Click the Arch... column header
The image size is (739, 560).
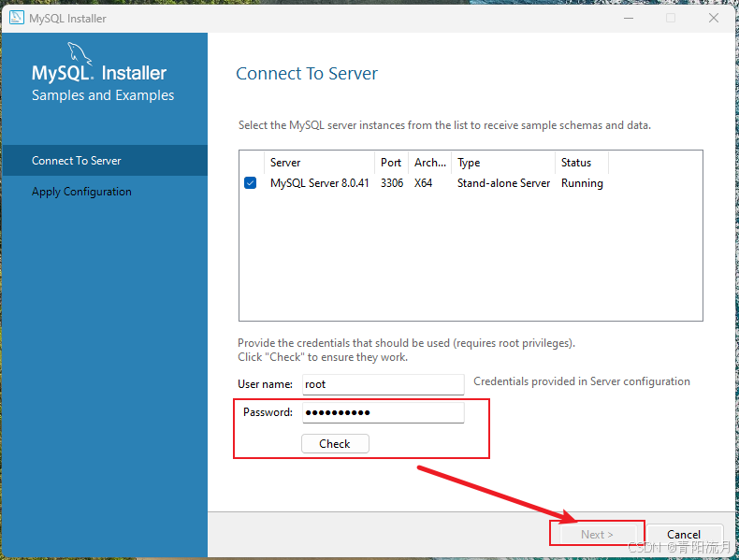(x=429, y=163)
